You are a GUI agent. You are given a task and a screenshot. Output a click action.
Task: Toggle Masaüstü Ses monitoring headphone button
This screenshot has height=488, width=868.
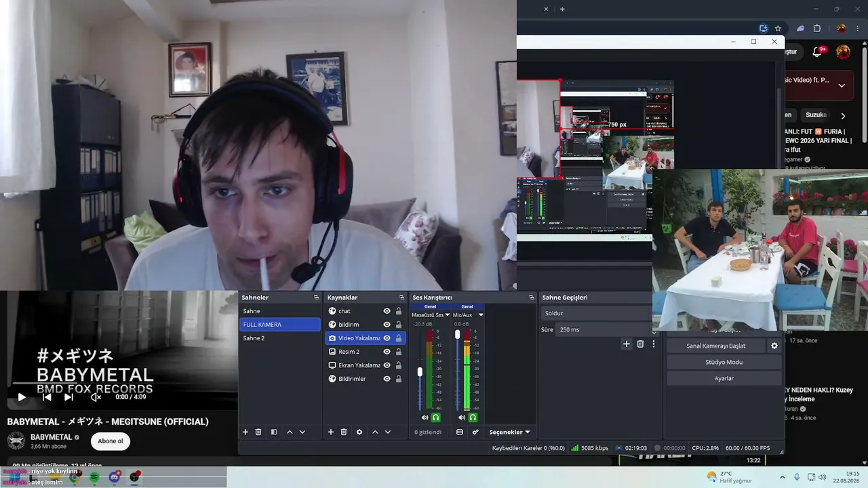pos(436,418)
